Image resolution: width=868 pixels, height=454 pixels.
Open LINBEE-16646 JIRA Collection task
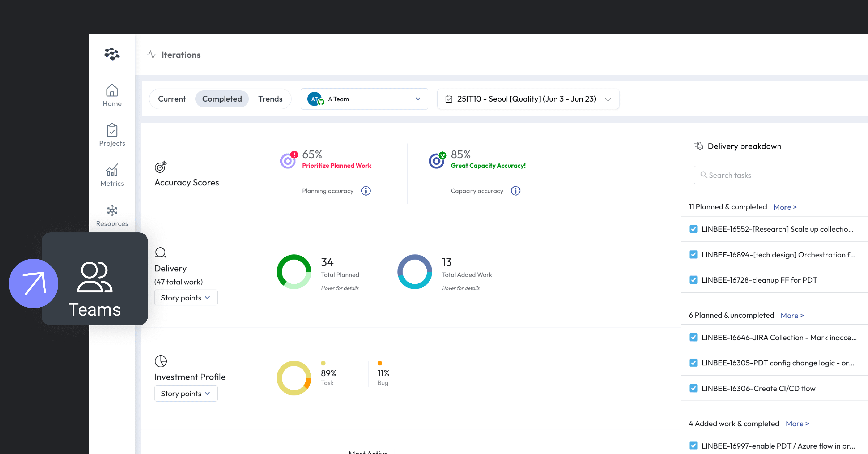(x=779, y=337)
